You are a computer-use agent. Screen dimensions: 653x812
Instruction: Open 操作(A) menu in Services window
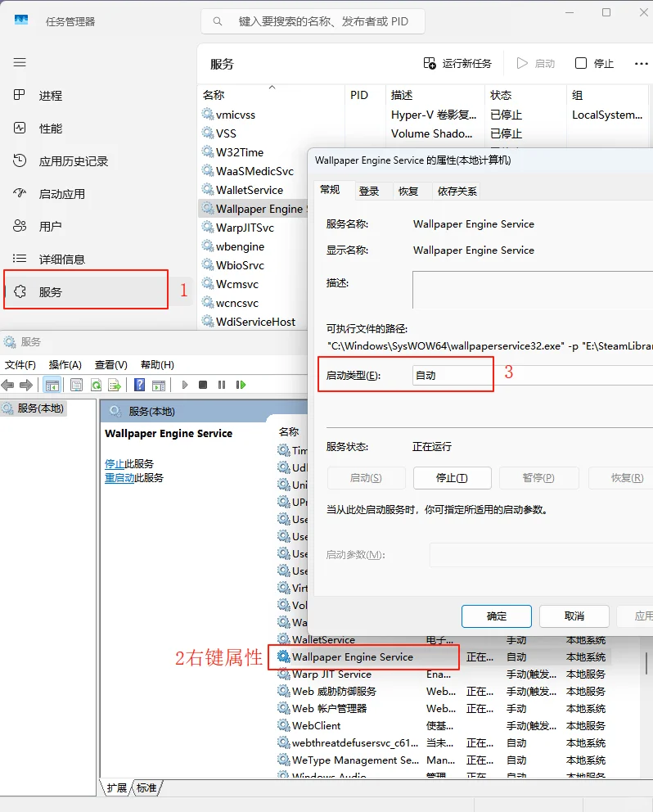65,364
